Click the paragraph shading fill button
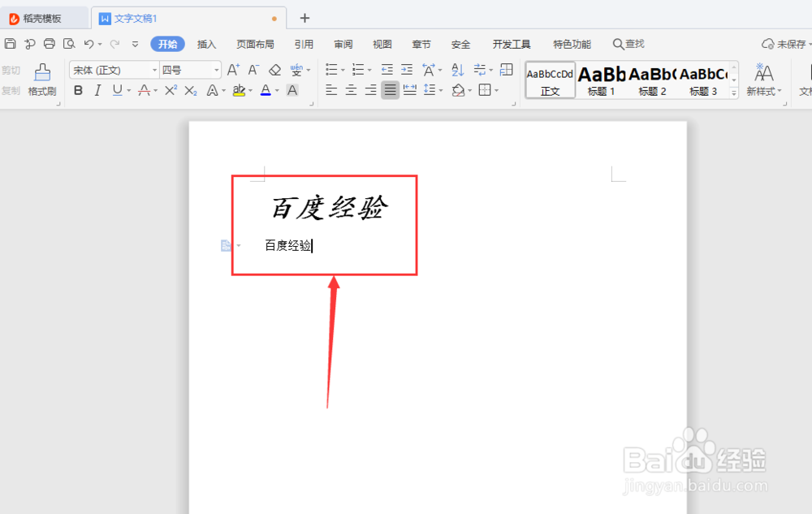Viewport: 812px width, 514px height. click(x=458, y=91)
